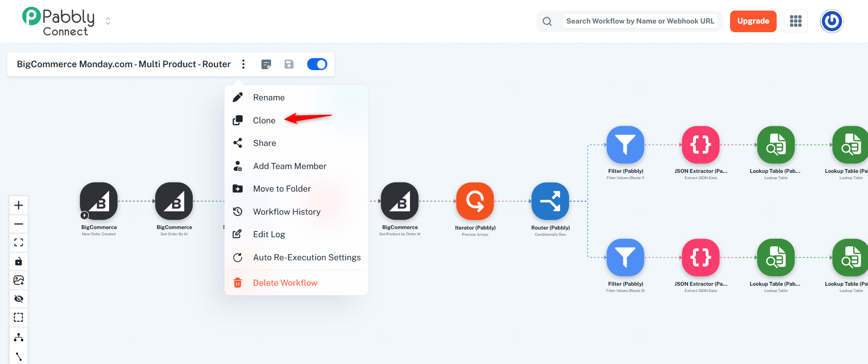Toggle the hide eye-slash icon
The width and height of the screenshot is (868, 364).
point(19,299)
